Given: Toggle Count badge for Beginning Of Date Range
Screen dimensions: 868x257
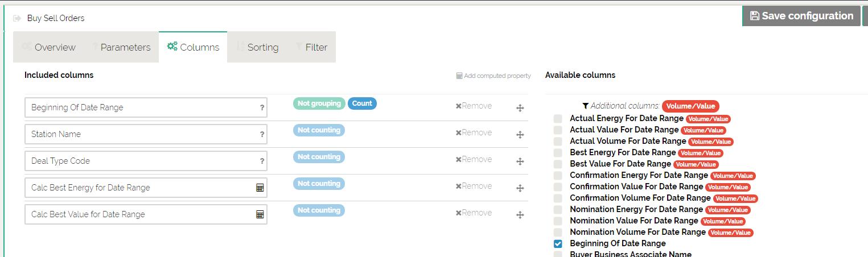Looking at the screenshot, I should click(362, 103).
